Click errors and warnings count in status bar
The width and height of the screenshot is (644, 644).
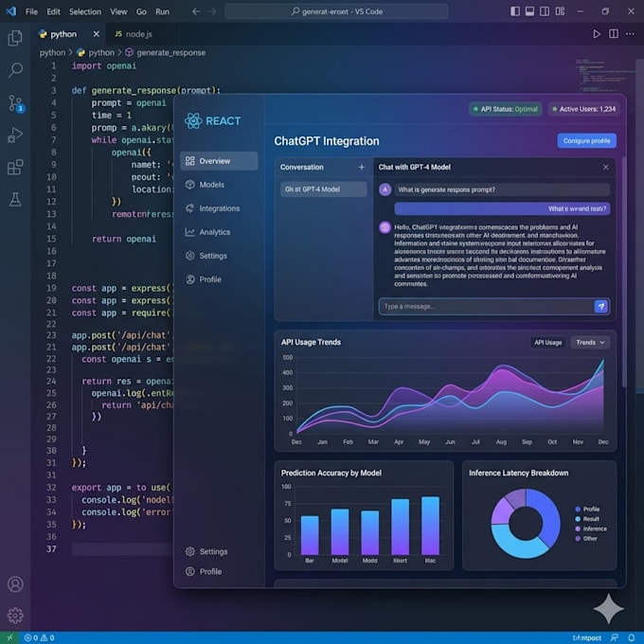[40, 637]
